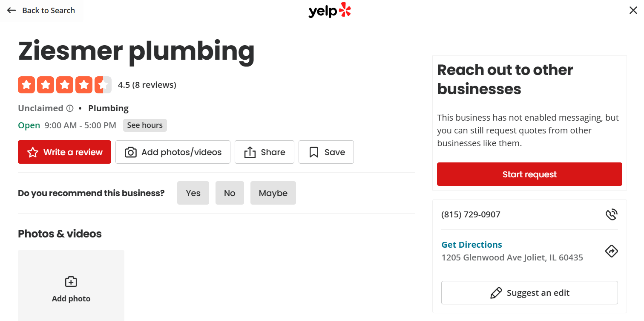Viewport: 644px width, 321px height.
Task: Click the directions sign icon next to address
Action: click(612, 251)
